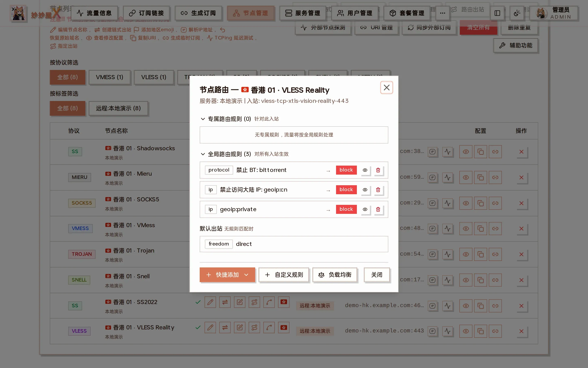View details of the bittorrent rule

tap(365, 170)
